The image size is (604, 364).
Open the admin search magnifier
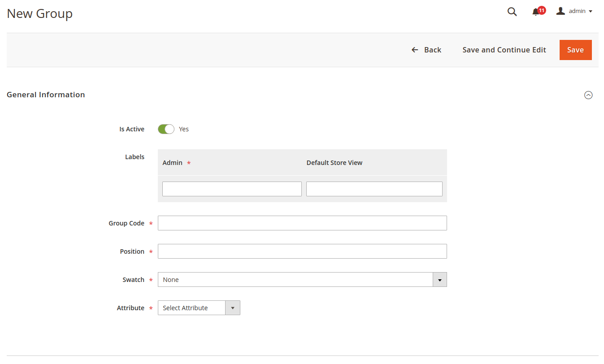coord(512,12)
